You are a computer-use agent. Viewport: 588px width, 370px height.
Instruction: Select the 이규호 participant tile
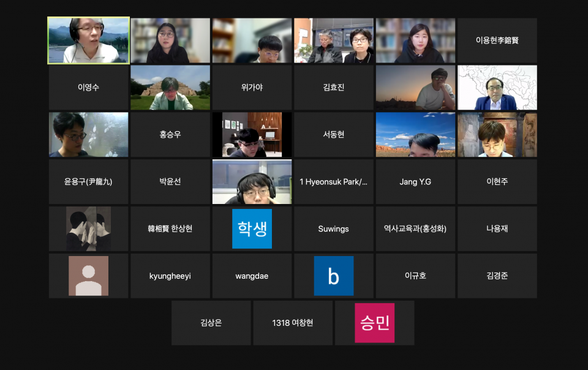415,276
